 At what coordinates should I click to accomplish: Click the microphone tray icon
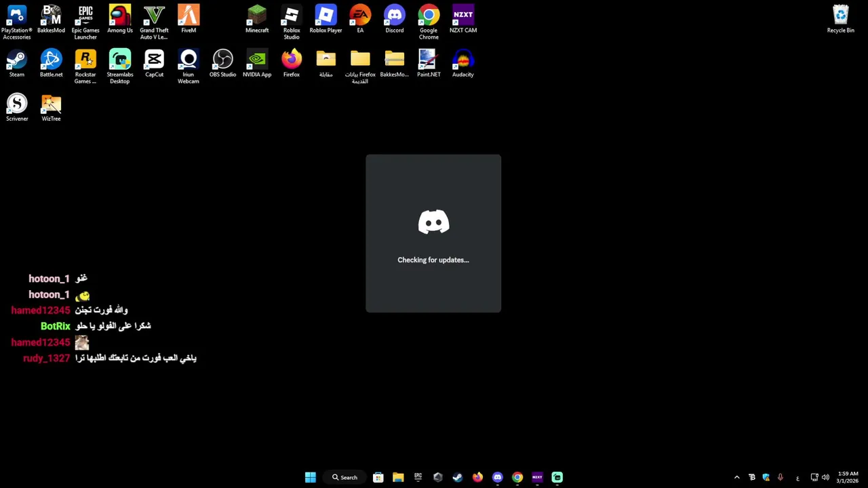[781, 477]
